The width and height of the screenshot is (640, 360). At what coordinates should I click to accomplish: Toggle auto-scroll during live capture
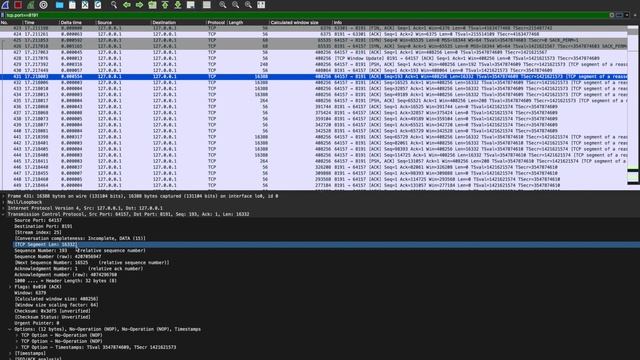point(191,5)
